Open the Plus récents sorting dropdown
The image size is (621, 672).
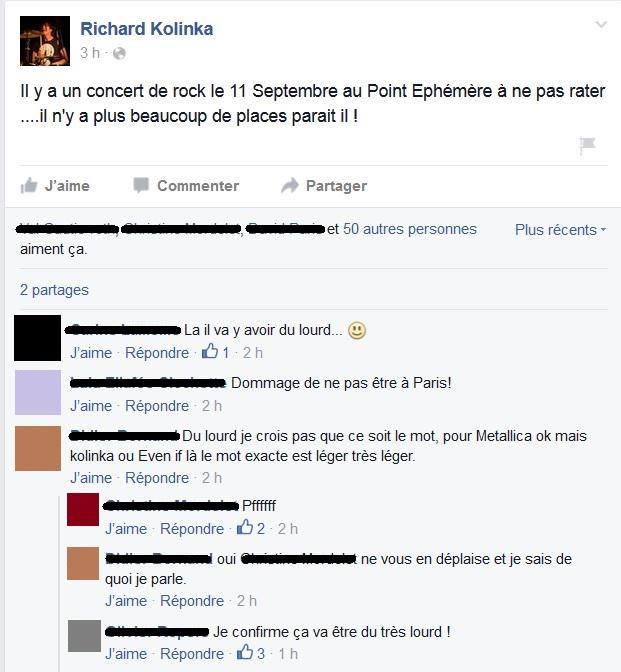click(x=561, y=230)
